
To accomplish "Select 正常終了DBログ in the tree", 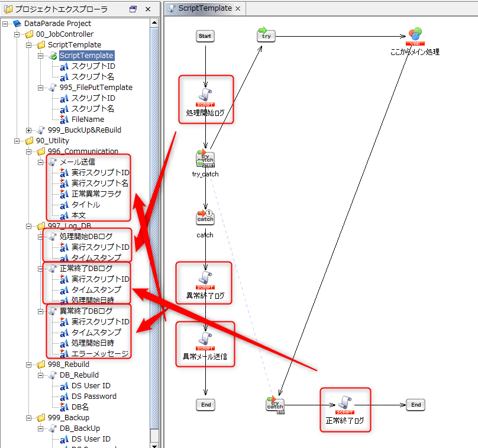I will pyautogui.click(x=86, y=268).
